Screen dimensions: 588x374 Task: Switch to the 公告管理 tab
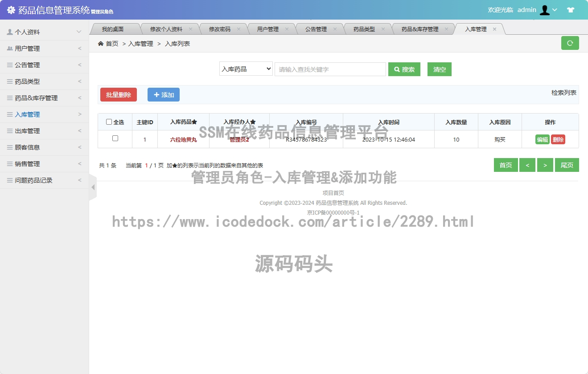tap(316, 29)
